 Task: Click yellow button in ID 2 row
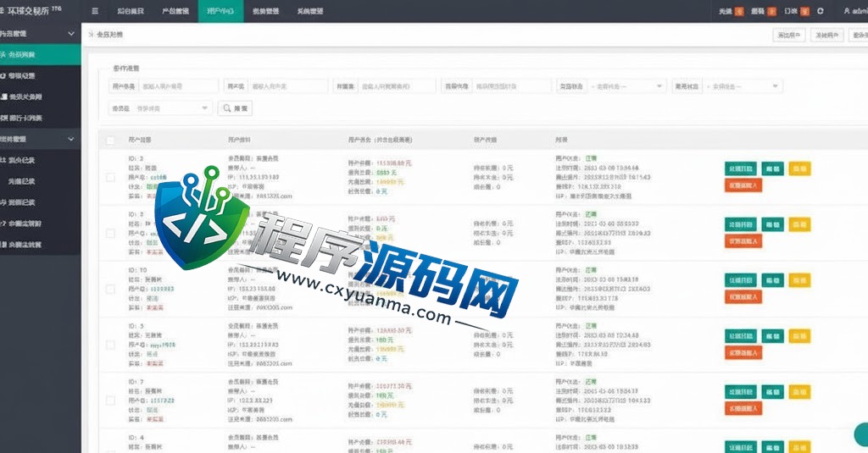click(799, 168)
